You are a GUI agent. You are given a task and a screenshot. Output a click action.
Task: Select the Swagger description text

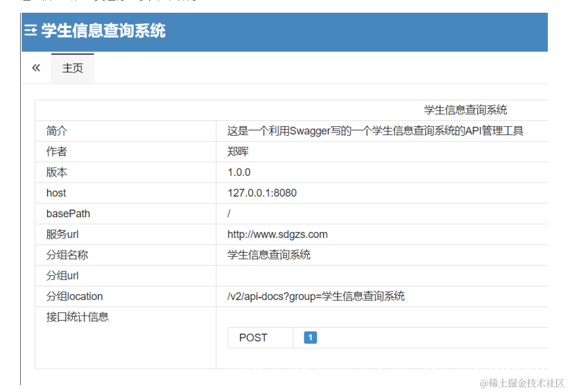tap(375, 131)
